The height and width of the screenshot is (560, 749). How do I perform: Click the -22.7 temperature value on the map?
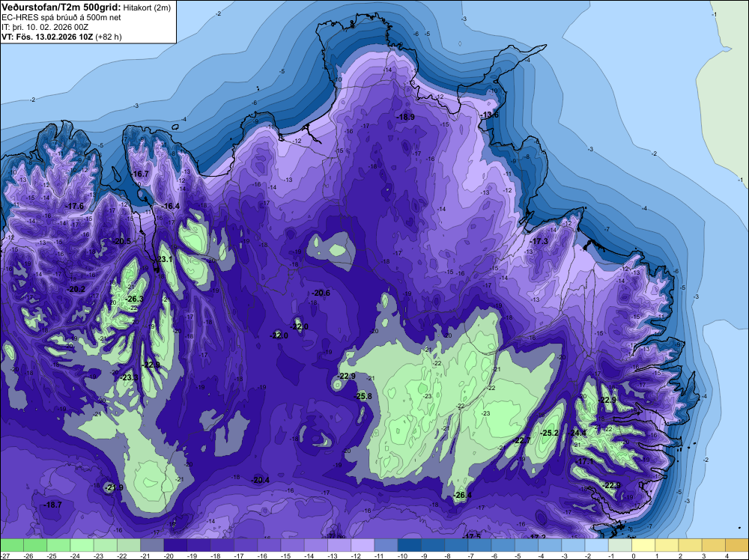(x=523, y=440)
